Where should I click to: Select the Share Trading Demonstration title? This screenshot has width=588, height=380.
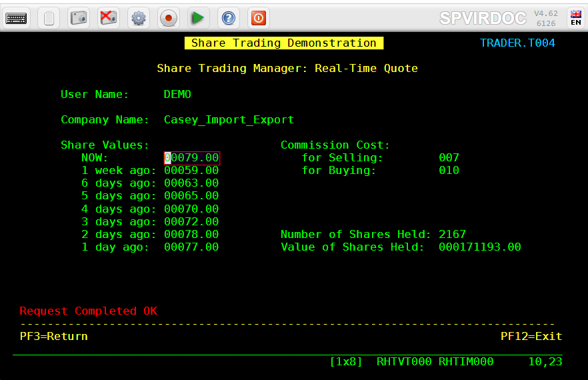pos(284,43)
